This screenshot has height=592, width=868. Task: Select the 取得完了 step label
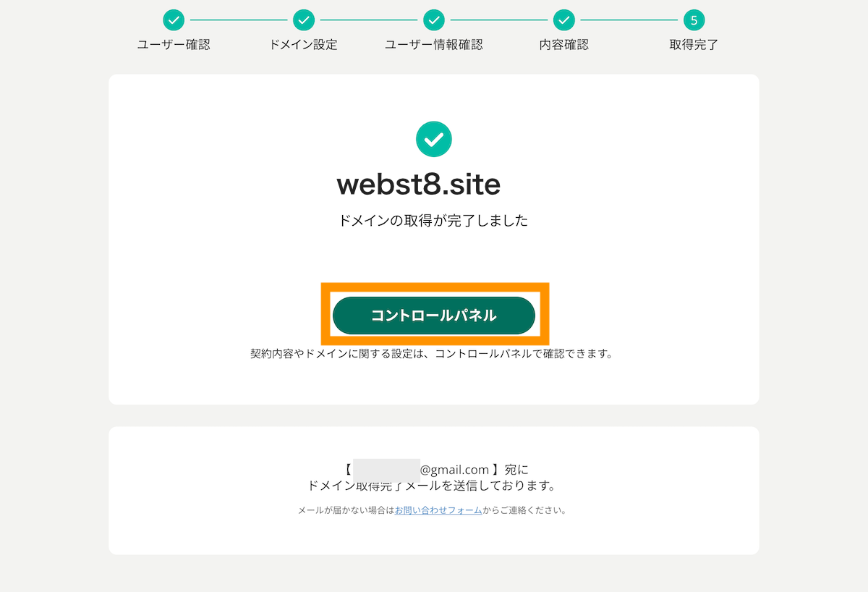[x=694, y=45]
